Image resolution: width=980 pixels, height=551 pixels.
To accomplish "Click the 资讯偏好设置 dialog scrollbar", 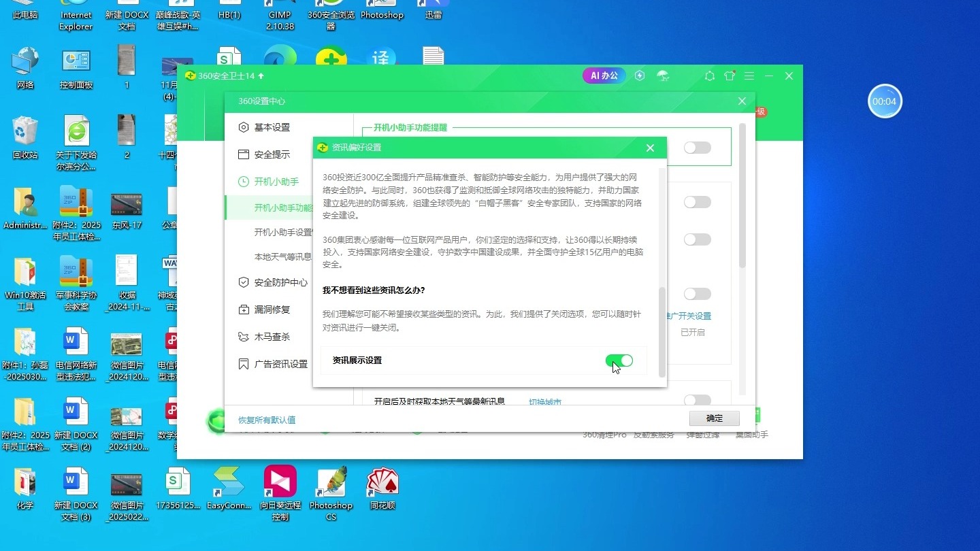I will click(x=662, y=332).
